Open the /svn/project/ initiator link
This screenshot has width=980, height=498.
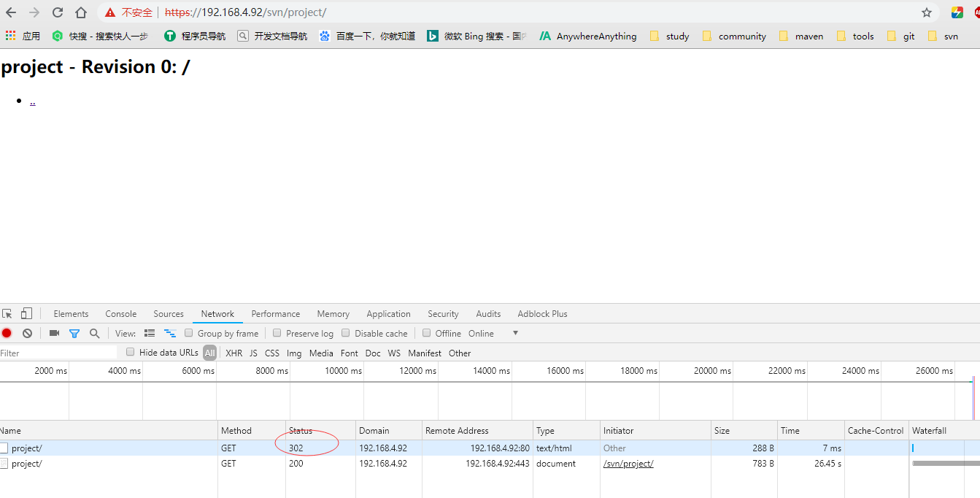click(628, 464)
